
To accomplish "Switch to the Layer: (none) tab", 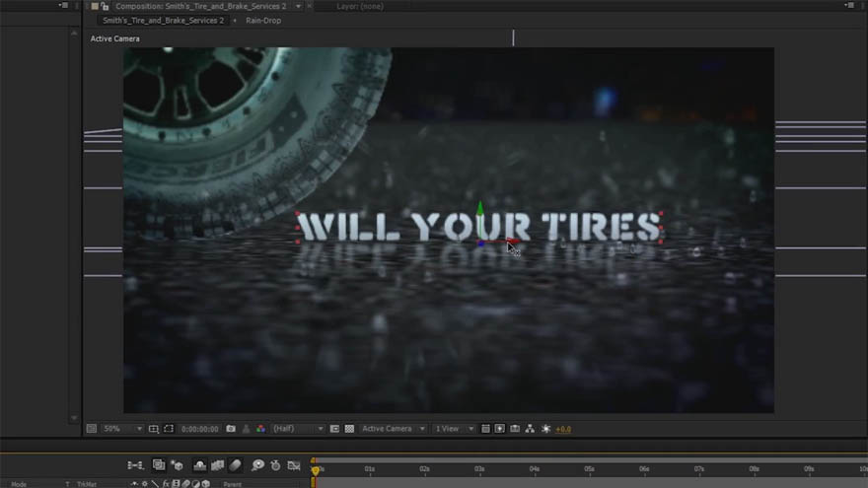I will point(360,7).
